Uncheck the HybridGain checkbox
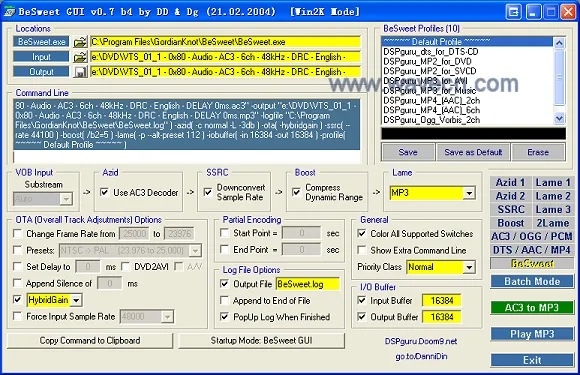580x375 pixels. point(17,300)
